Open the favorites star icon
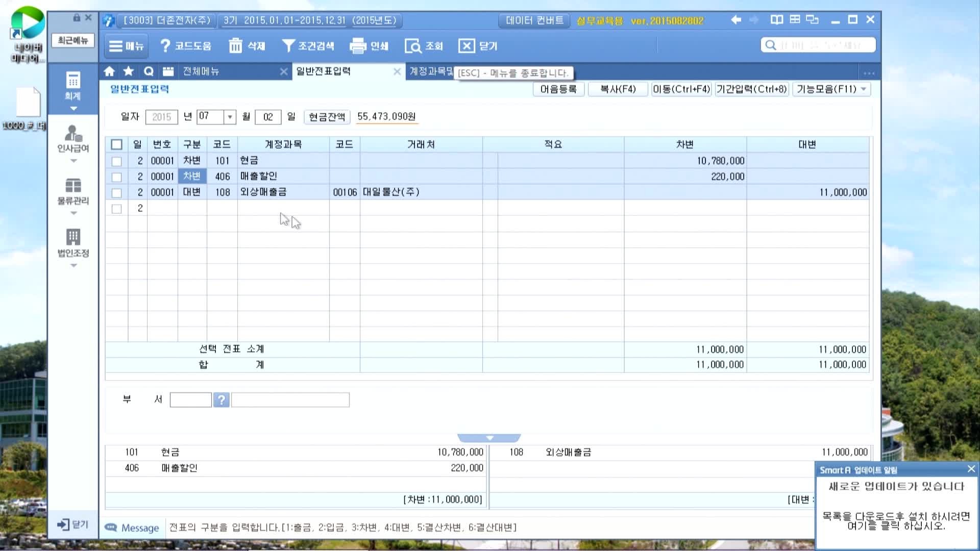Image resolution: width=980 pixels, height=551 pixels. click(x=129, y=71)
